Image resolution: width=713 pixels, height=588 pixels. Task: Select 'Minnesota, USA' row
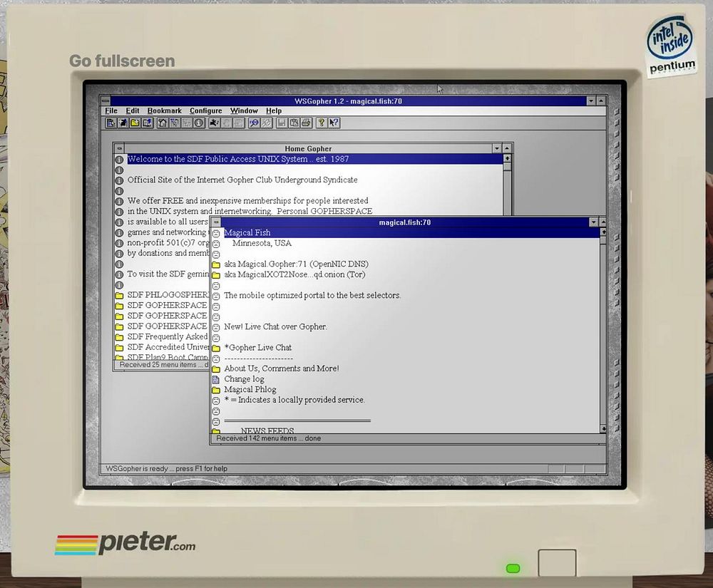(262, 243)
